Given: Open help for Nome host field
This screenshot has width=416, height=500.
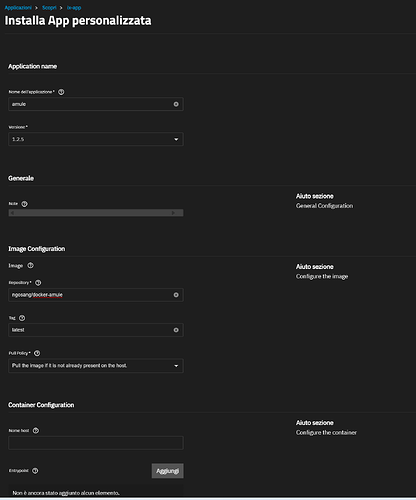Looking at the screenshot, I should pyautogui.click(x=36, y=431).
